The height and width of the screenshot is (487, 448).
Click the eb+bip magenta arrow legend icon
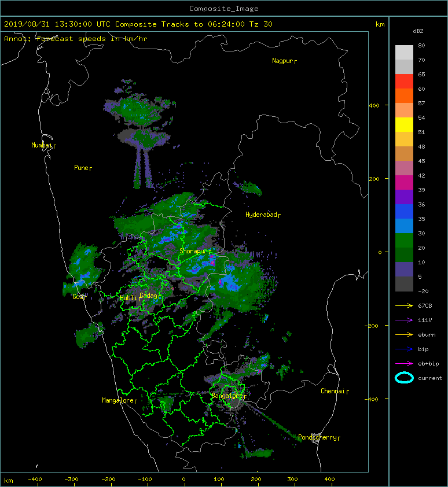pos(404,364)
